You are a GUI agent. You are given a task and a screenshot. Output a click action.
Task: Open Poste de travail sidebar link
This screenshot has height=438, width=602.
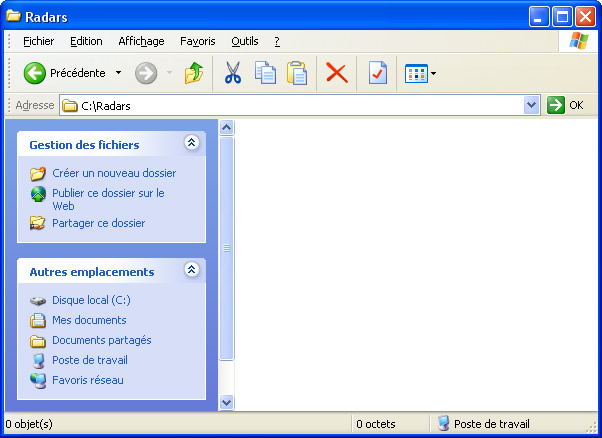pyautogui.click(x=90, y=360)
